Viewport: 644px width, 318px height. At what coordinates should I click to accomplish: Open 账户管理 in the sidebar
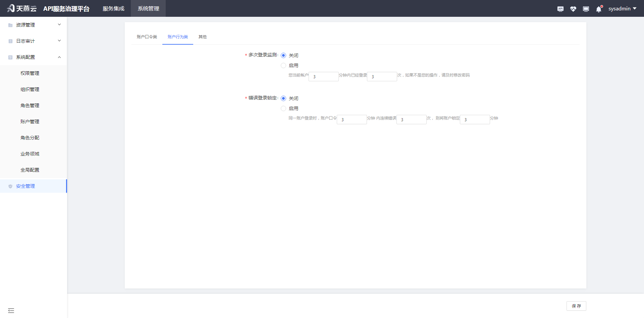[x=30, y=122]
